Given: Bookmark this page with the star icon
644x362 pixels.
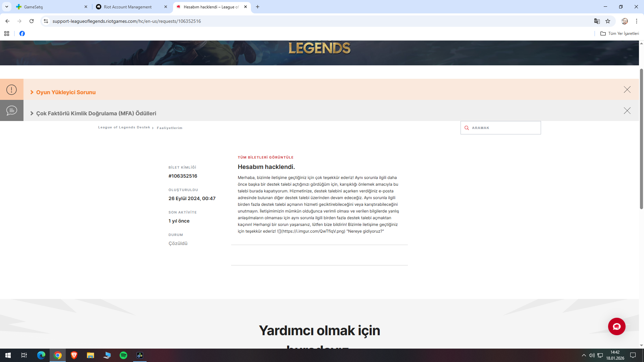Looking at the screenshot, I should (x=608, y=21).
